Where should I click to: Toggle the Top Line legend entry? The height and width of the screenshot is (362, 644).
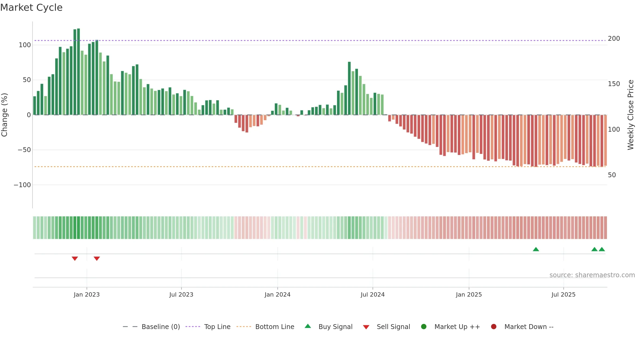tap(208, 327)
